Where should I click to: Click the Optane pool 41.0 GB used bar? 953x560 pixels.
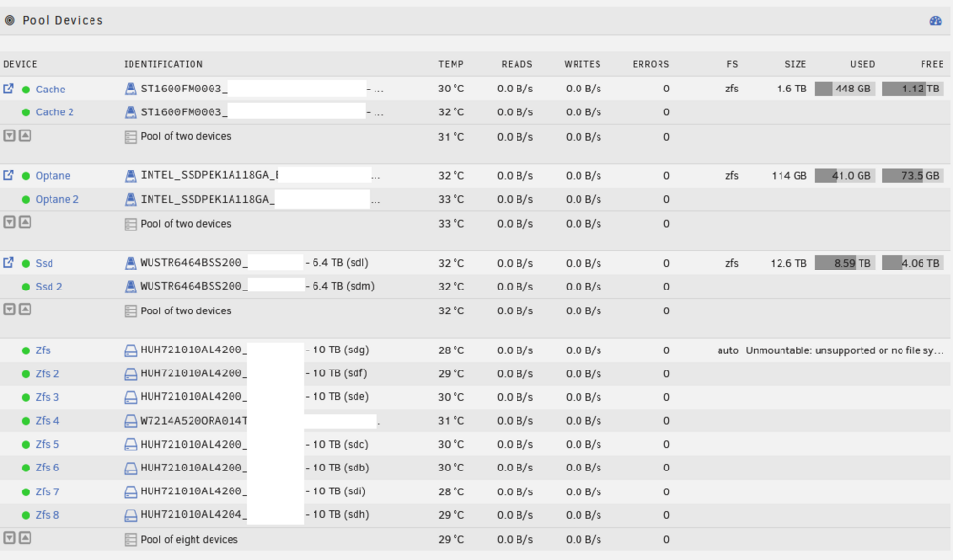[x=844, y=175]
